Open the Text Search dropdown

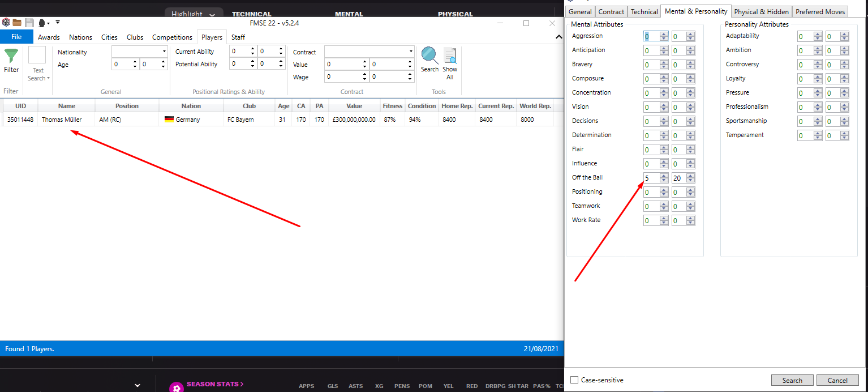38,75
